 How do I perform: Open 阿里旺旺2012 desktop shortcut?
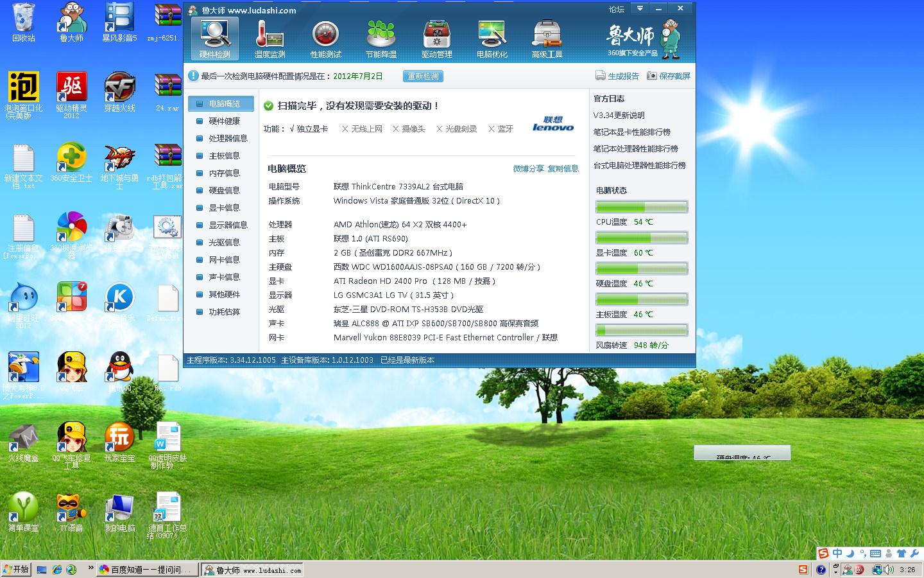click(24, 305)
